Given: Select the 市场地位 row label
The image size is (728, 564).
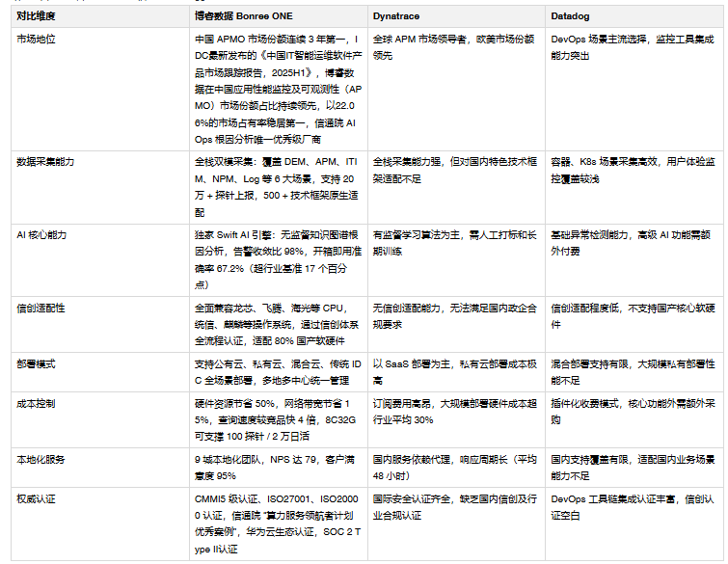Looking at the screenshot, I should (x=37, y=39).
